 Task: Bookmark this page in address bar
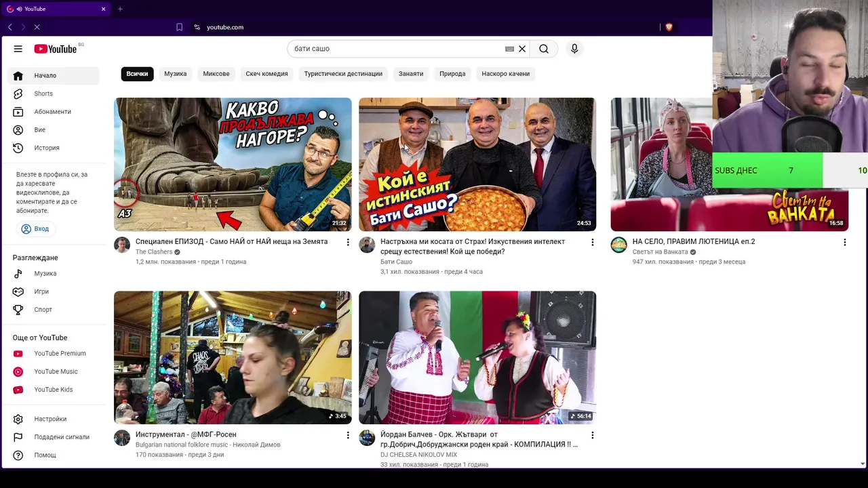[179, 27]
